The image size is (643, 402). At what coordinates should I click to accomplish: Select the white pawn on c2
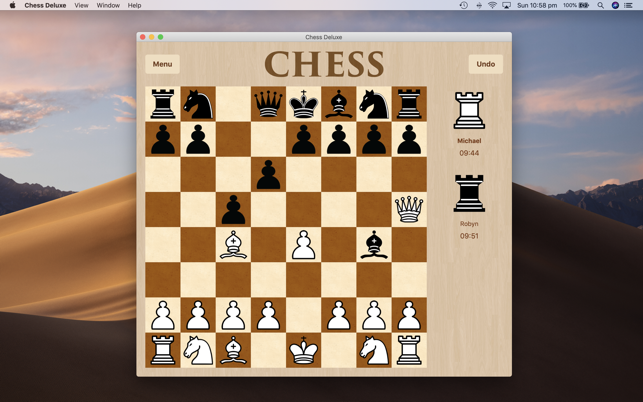[x=233, y=315]
